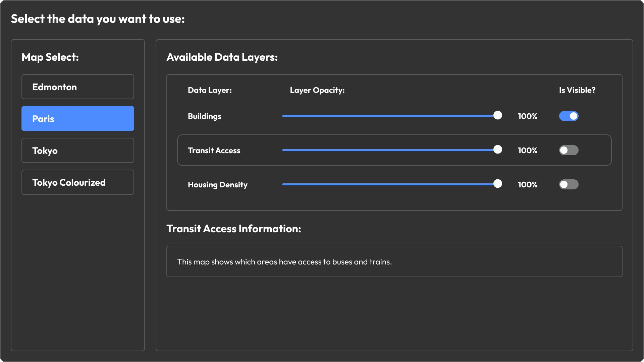The height and width of the screenshot is (362, 644).
Task: Select the Buildings data layer label
Action: (x=204, y=116)
